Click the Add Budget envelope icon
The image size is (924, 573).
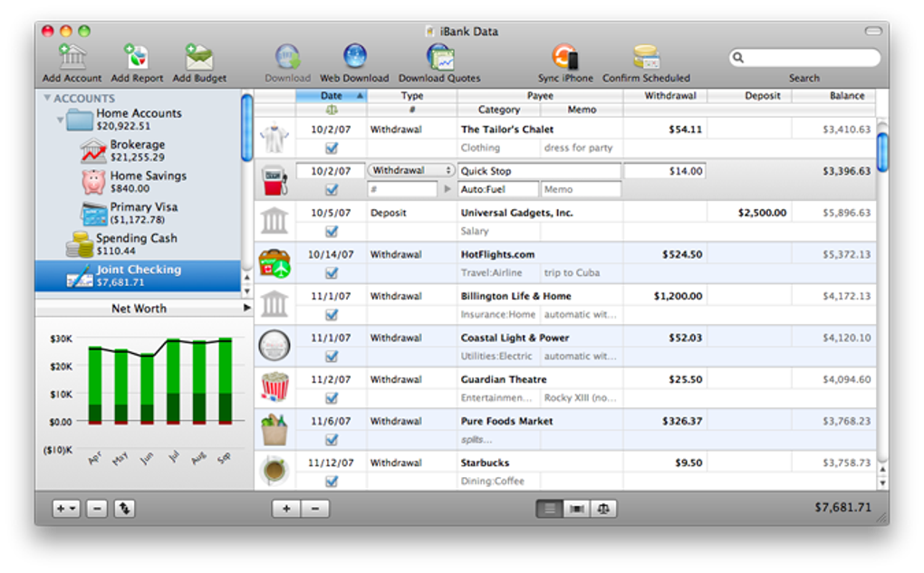point(199,56)
